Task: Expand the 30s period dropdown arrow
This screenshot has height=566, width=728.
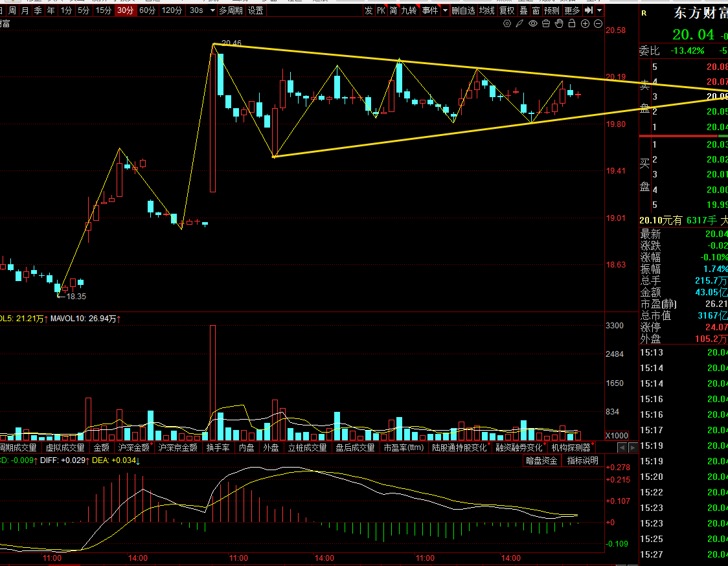Action: click(x=212, y=10)
